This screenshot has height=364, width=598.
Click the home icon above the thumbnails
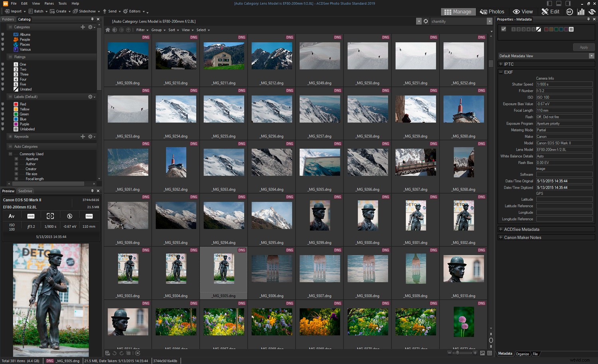point(107,30)
